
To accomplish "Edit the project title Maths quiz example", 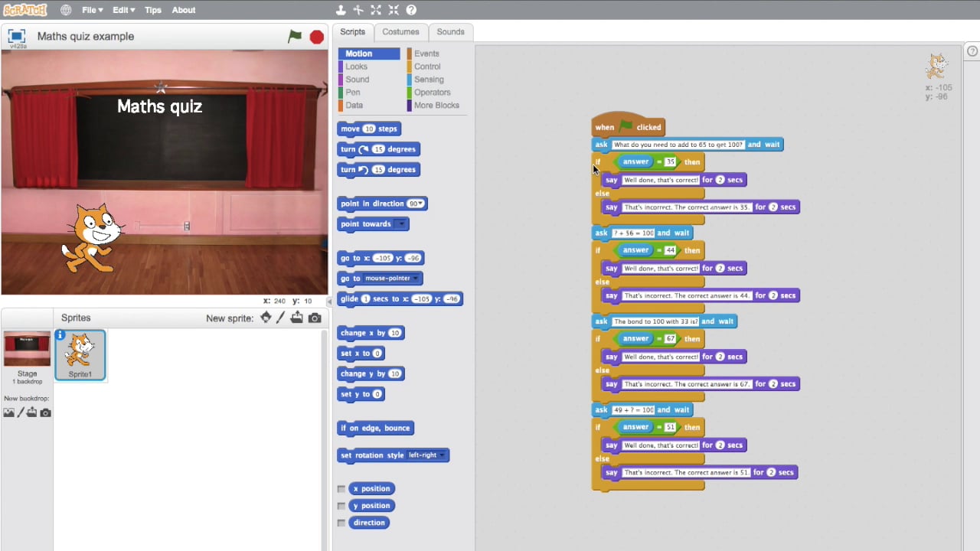I will [x=86, y=36].
